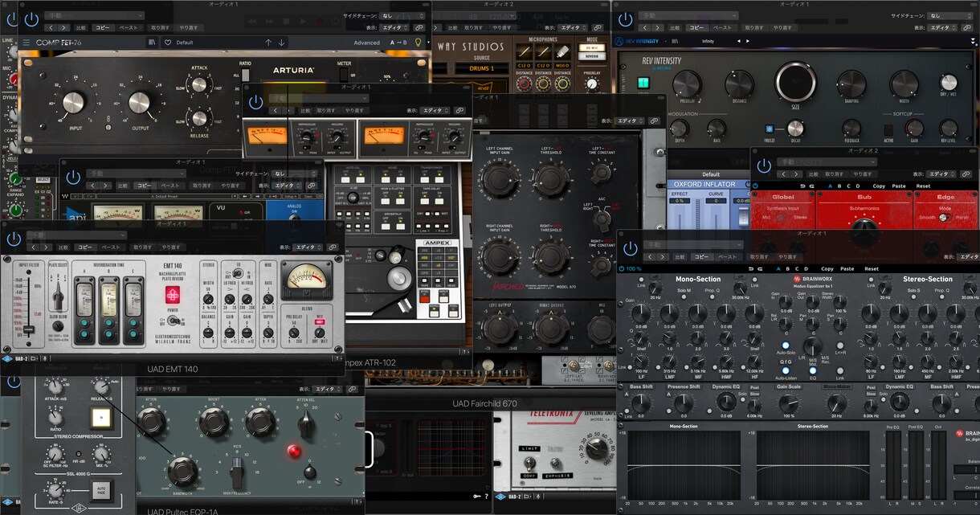The height and width of the screenshot is (515, 980).
Task: Click the power icon of the EMT 140 window
Action: click(x=14, y=239)
